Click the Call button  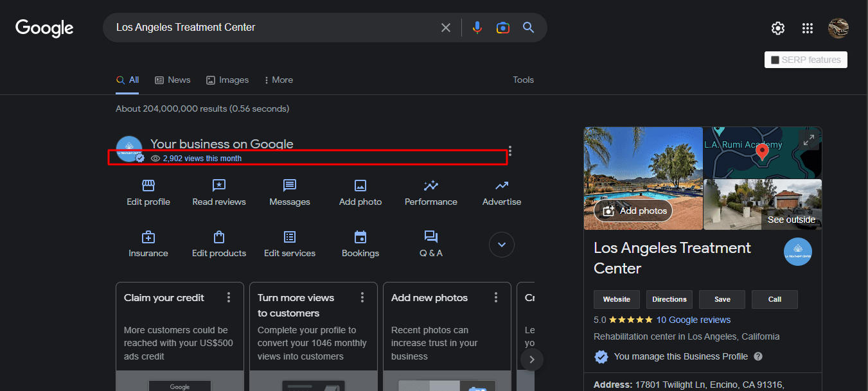(x=775, y=299)
